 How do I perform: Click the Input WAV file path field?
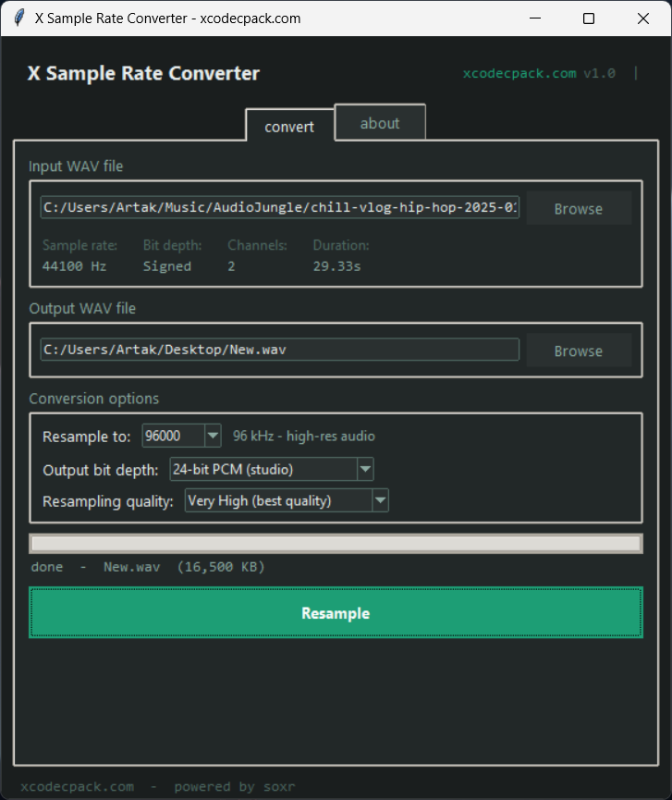click(279, 208)
